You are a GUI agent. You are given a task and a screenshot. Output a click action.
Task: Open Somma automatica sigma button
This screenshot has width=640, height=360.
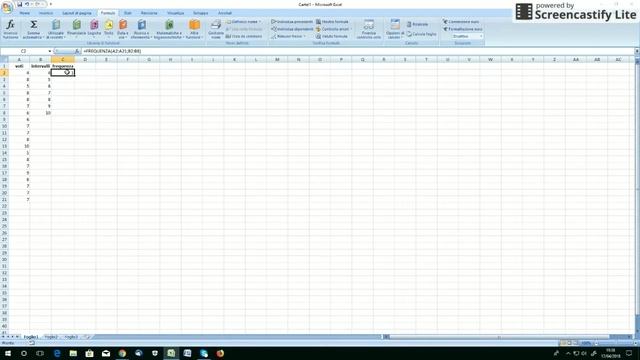(33, 29)
